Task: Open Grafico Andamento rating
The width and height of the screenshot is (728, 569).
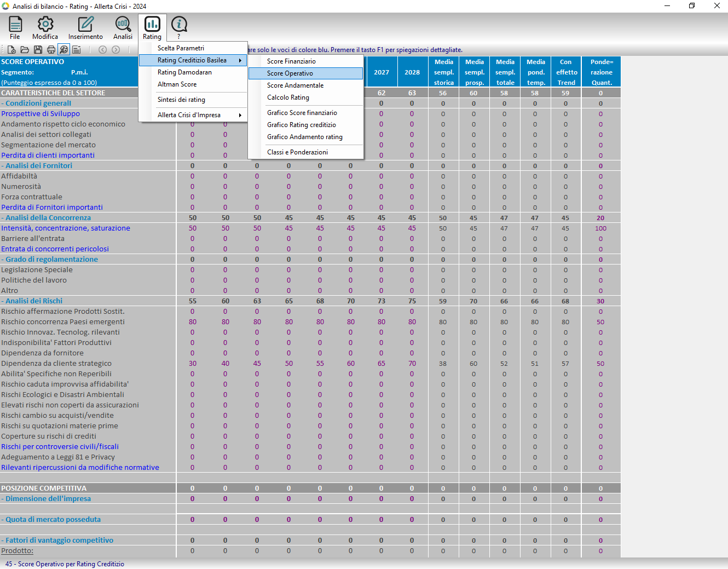Action: coord(305,137)
